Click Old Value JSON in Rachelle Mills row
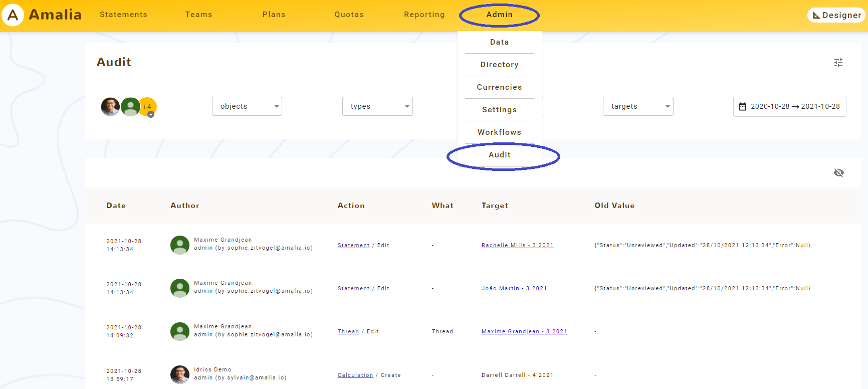 click(703, 245)
